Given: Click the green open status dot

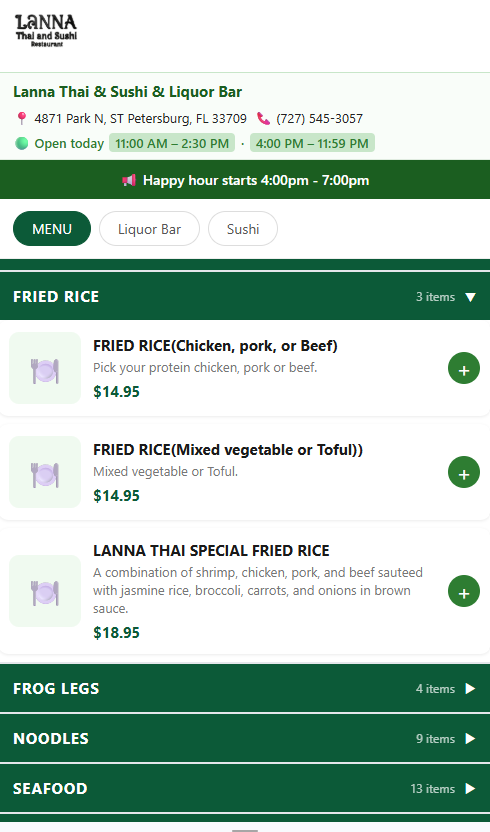Looking at the screenshot, I should [x=21, y=143].
